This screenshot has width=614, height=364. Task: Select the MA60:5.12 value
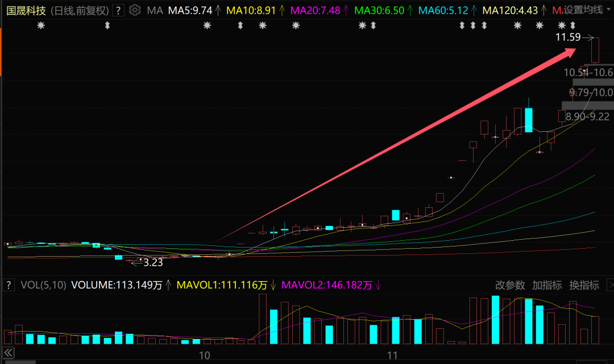[443, 11]
